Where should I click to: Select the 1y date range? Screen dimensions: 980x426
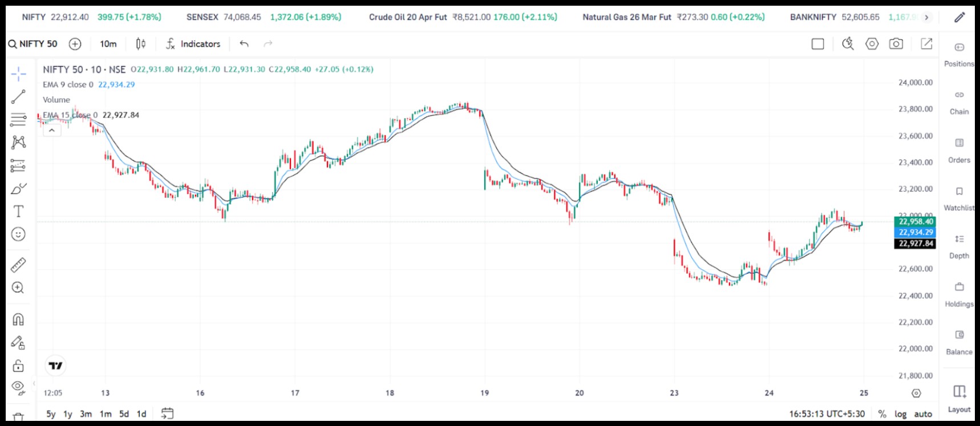68,414
